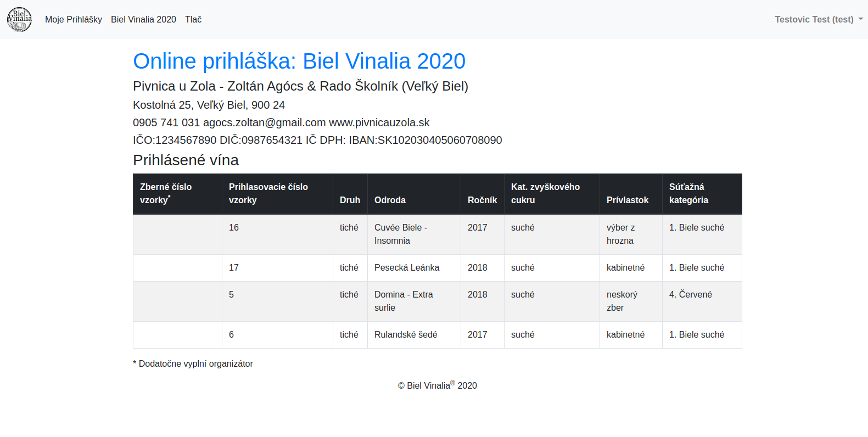Select the Domina - Extra surlie cell
This screenshot has height=437, width=868.
click(x=404, y=301)
